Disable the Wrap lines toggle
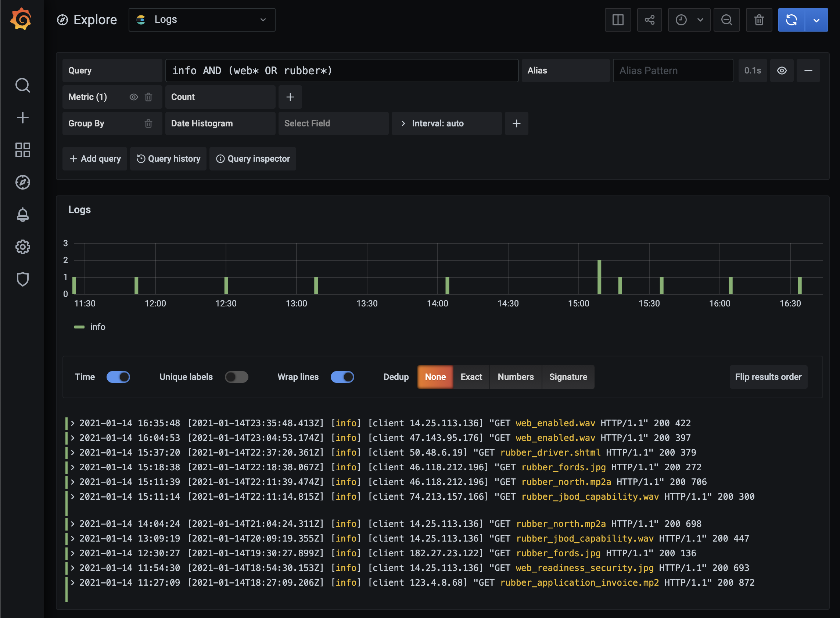This screenshot has height=618, width=840. pyautogui.click(x=342, y=377)
